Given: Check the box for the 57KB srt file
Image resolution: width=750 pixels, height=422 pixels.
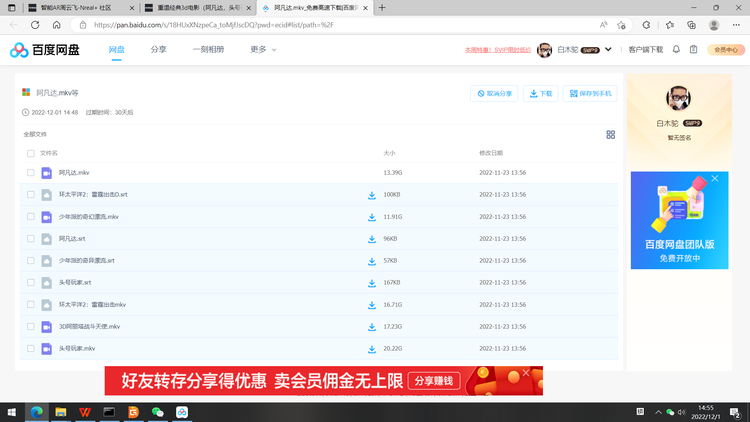Looking at the screenshot, I should (x=31, y=261).
